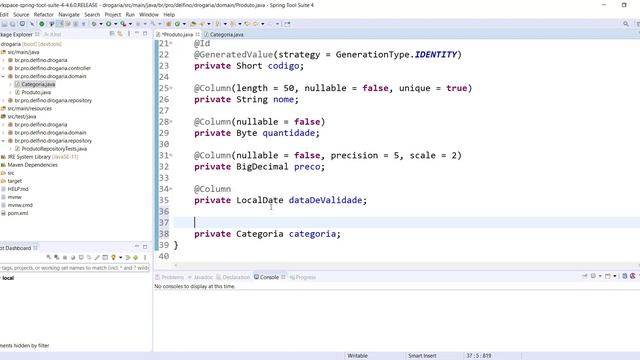Screen dimensions: 640x360
Task: Collapse annotation fold marker at line 34
Action: tap(171, 189)
